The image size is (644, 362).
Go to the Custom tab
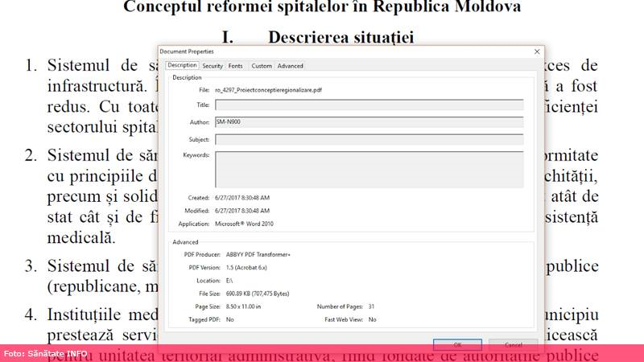point(262,66)
